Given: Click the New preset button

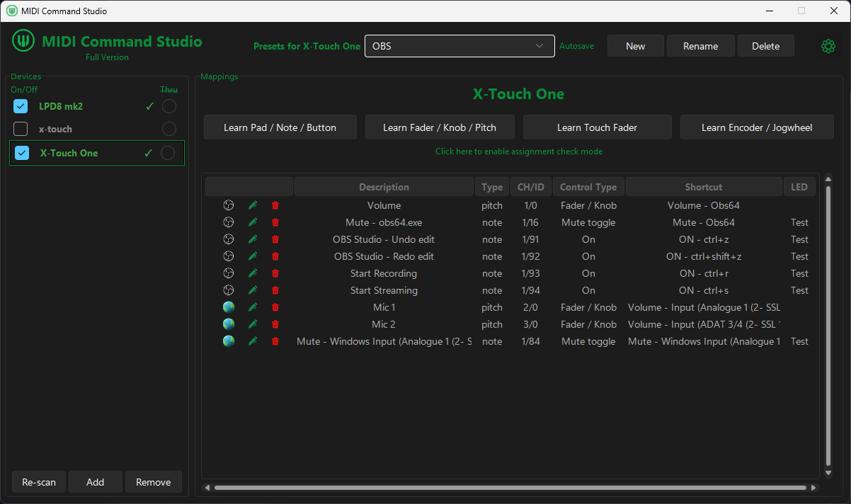Looking at the screenshot, I should coord(636,46).
